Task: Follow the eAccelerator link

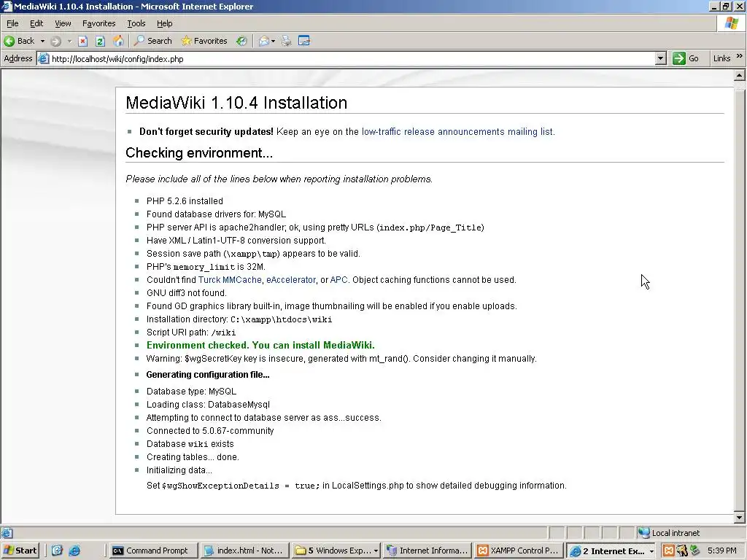Action: 290,280
